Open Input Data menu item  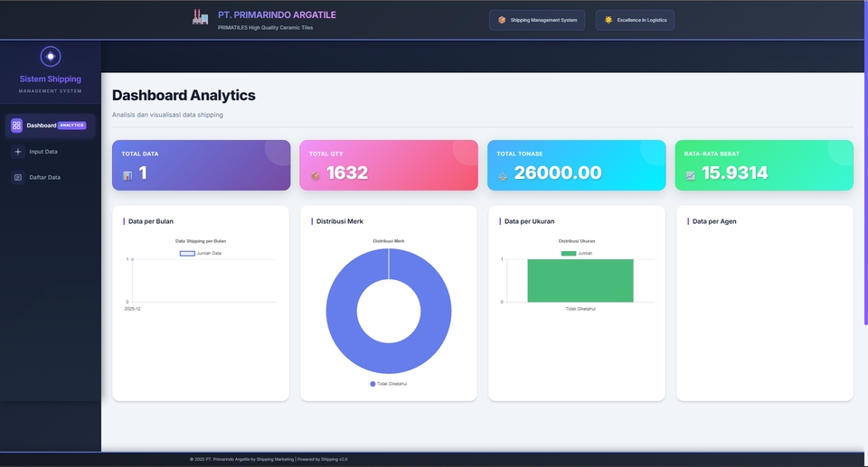(x=43, y=152)
